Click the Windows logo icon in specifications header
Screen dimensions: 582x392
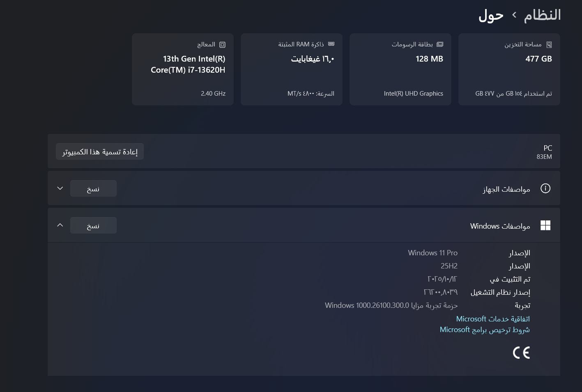coord(545,225)
